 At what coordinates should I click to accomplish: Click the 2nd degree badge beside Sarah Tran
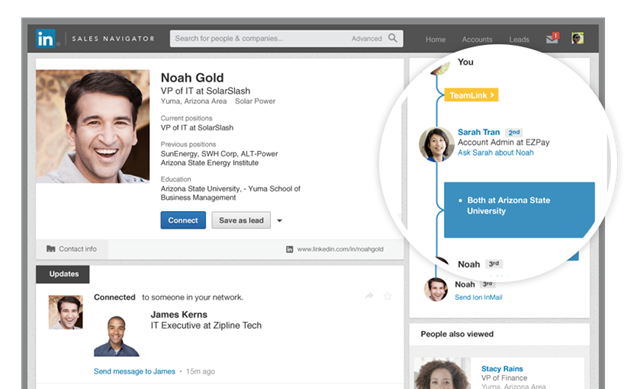514,132
